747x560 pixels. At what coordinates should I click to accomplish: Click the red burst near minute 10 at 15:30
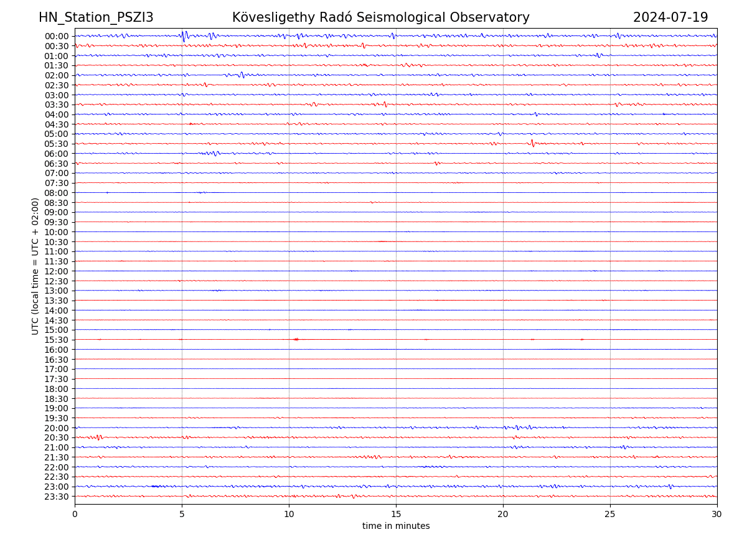click(296, 339)
